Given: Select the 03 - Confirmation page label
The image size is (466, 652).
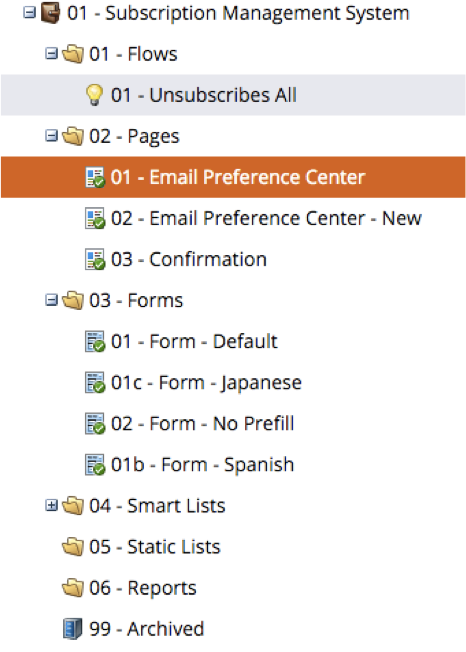Looking at the screenshot, I should click(189, 259).
